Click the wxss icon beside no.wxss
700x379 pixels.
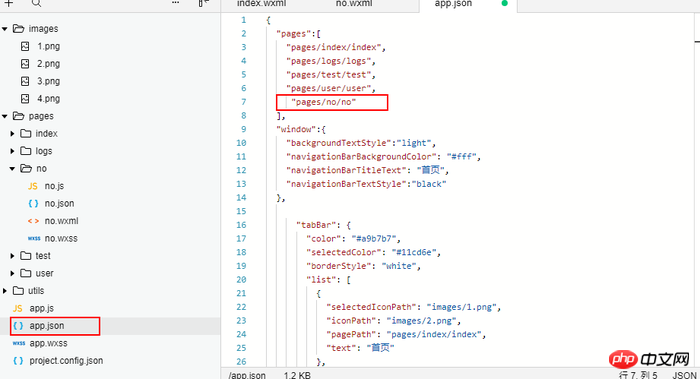point(34,238)
